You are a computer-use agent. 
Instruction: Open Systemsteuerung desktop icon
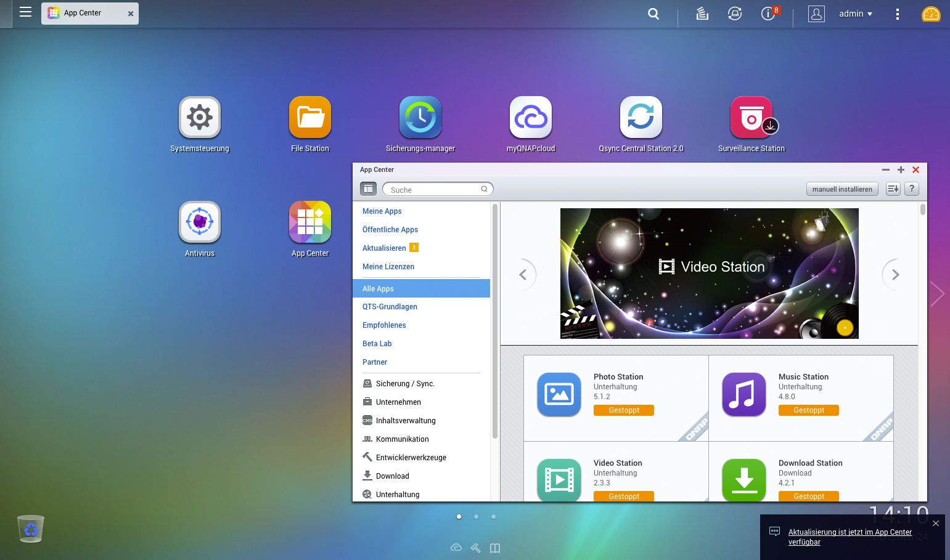pyautogui.click(x=200, y=117)
